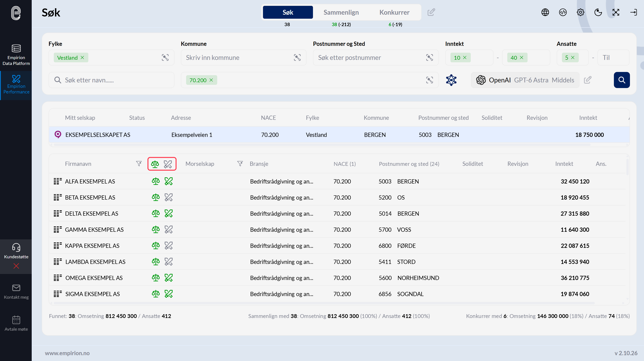This screenshot has height=361, width=644.
Task: Switch to the Sammenlign tab
Action: [x=341, y=12]
